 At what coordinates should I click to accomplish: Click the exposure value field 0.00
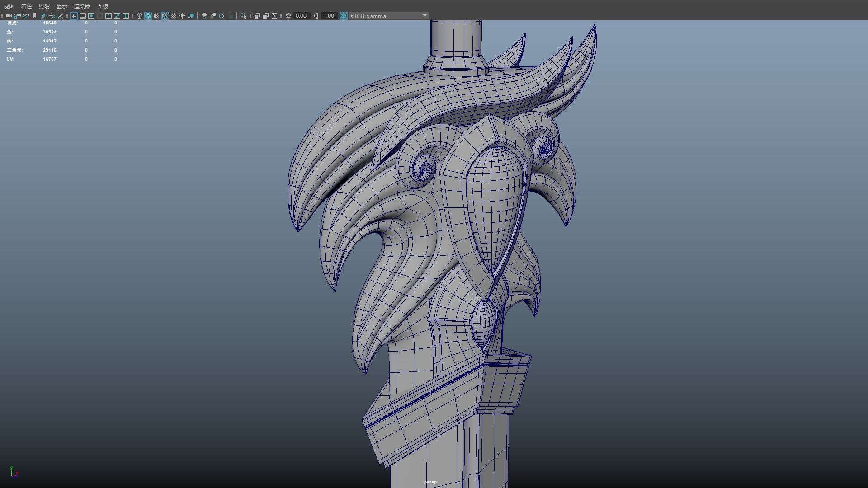click(301, 16)
